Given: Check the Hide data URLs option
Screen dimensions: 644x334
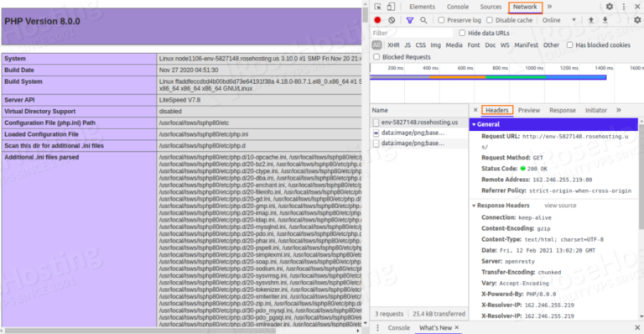Looking at the screenshot, I should click(x=462, y=33).
